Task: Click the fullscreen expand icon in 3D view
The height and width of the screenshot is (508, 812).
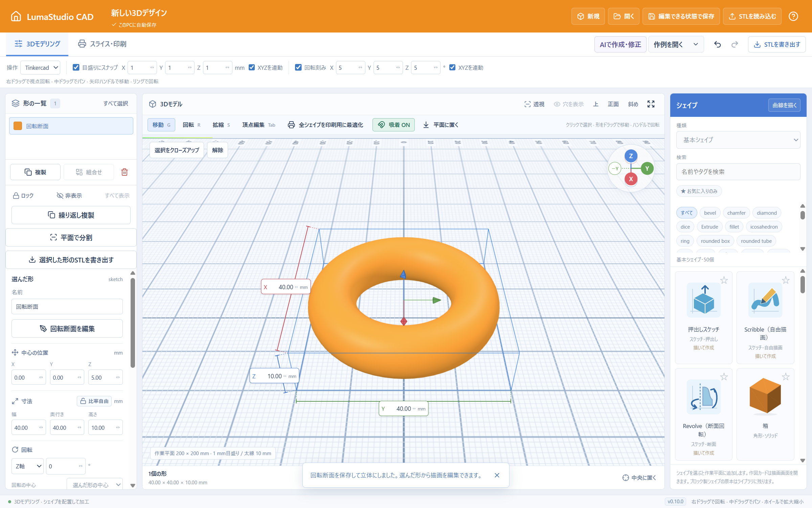Action: (x=651, y=104)
